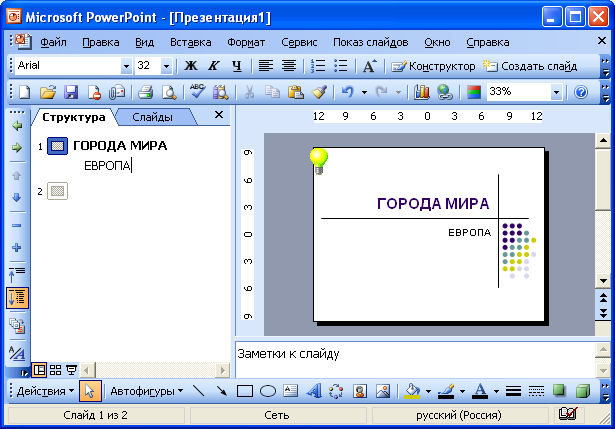The height and width of the screenshot is (429, 615).
Task: Open the font size dropdown
Action: click(x=166, y=66)
